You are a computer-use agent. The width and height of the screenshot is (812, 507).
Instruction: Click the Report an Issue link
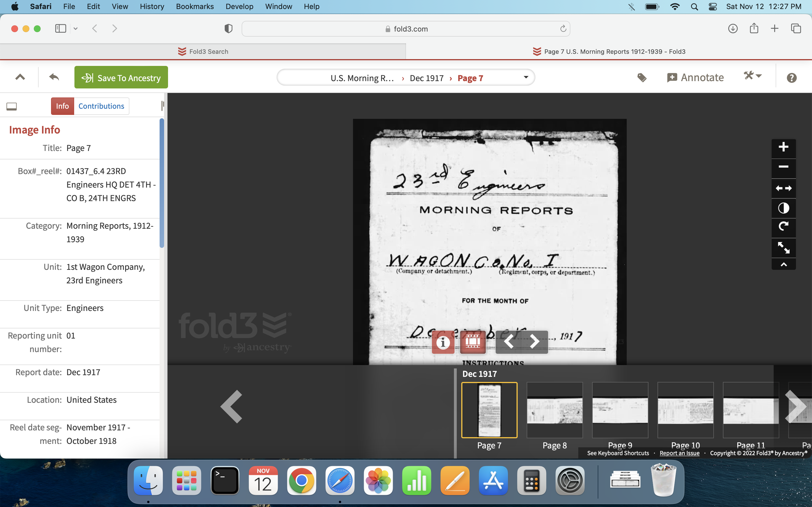pos(679,453)
